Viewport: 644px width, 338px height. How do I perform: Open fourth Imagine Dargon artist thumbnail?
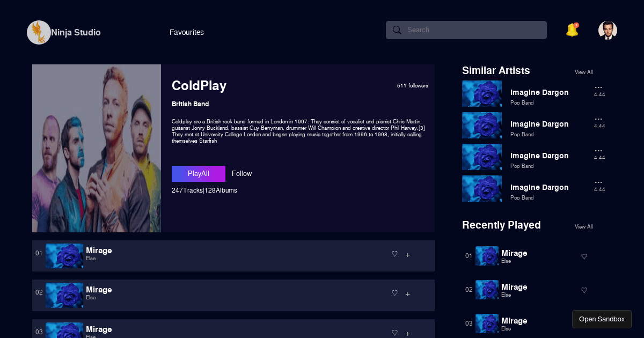coord(482,189)
